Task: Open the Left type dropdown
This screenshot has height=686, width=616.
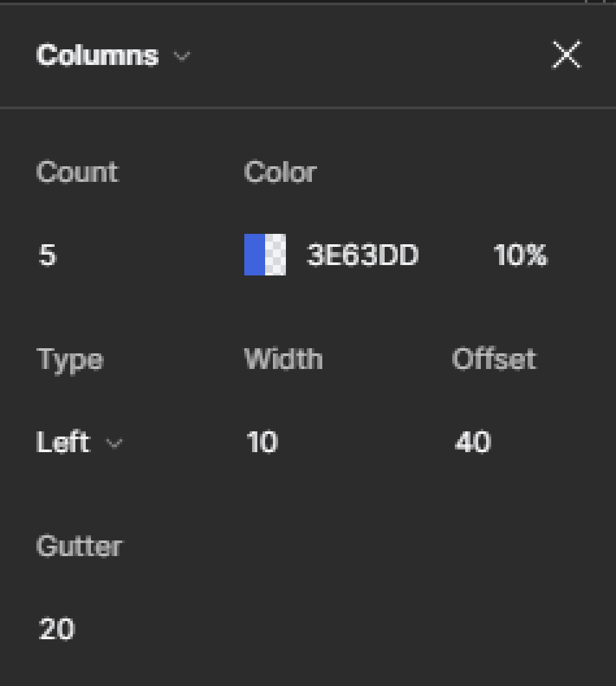Action: pyautogui.click(x=80, y=442)
